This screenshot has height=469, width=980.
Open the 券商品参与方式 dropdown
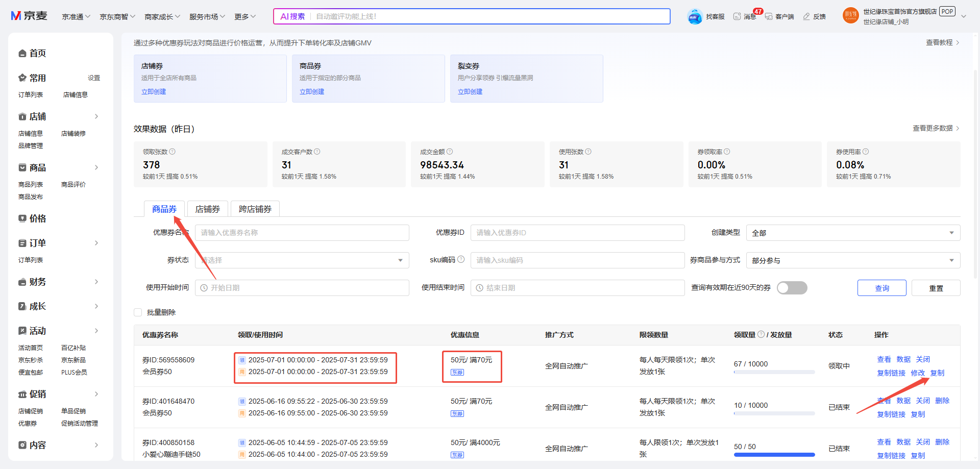coord(852,260)
